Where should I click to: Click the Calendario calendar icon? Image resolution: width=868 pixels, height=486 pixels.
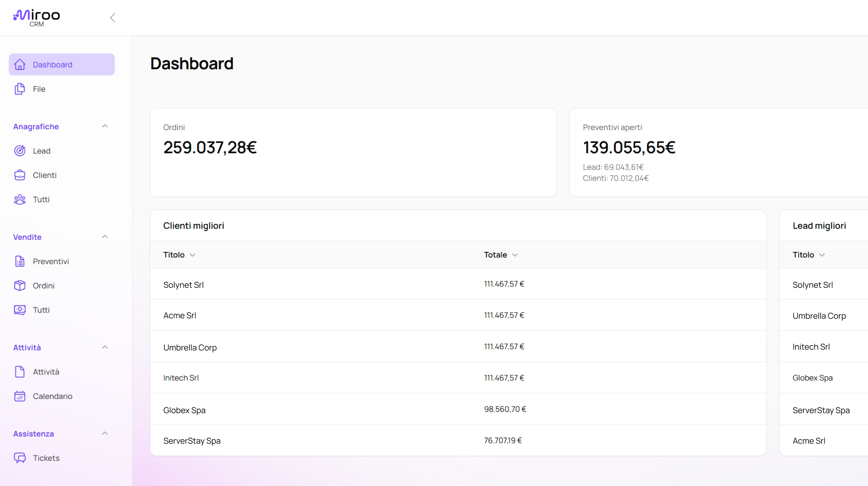20,396
